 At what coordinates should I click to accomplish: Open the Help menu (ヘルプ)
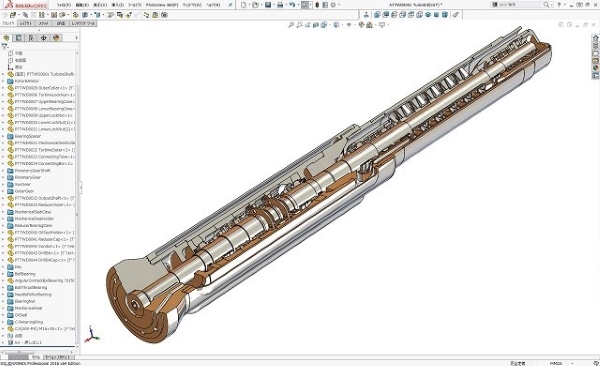(x=214, y=5)
